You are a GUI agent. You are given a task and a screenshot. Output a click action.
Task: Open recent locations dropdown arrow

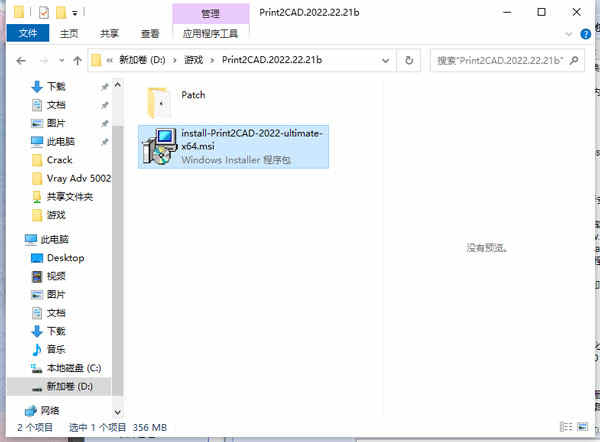click(62, 60)
